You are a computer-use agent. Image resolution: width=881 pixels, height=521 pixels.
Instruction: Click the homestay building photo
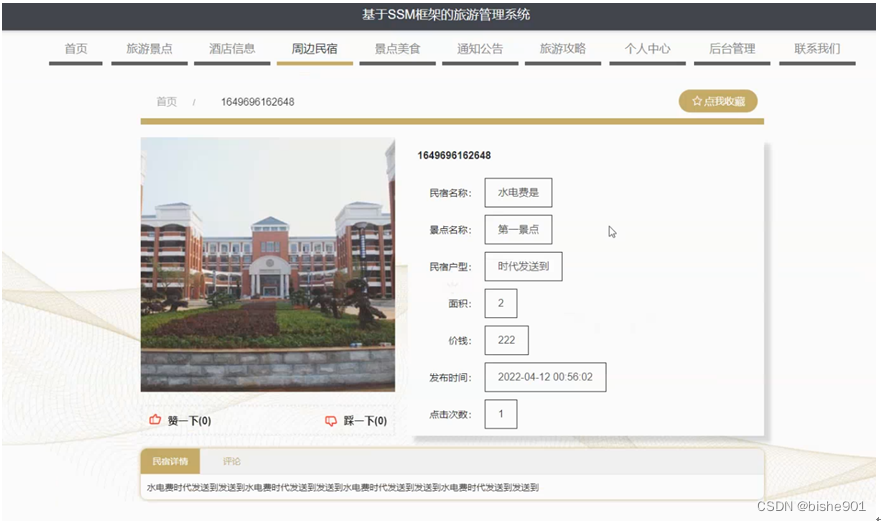point(267,264)
